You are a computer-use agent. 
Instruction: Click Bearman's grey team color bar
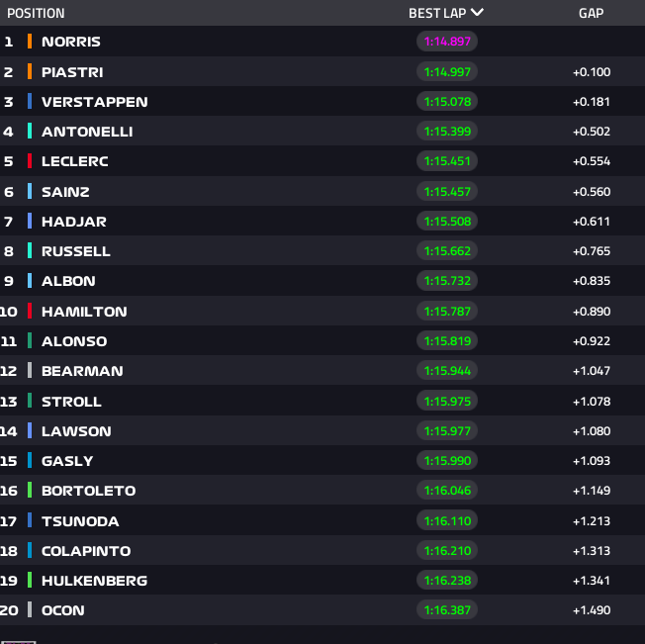tap(30, 371)
